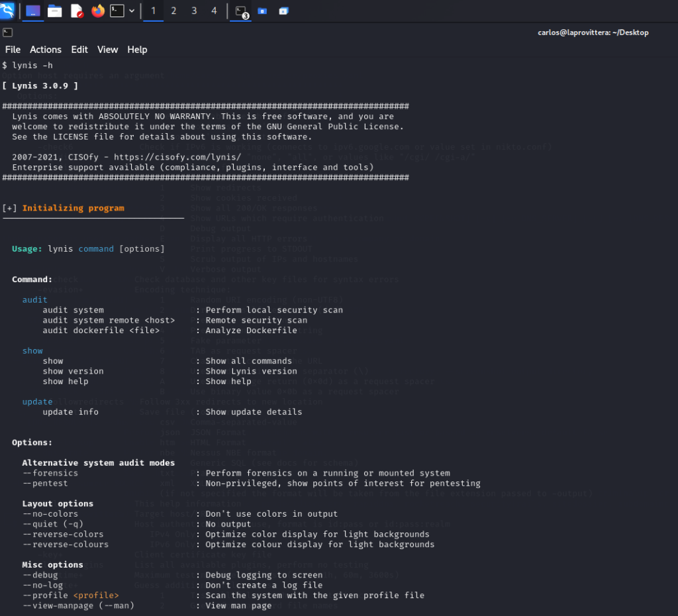Screen dimensions: 678x616
Task: Open the file manager from the panel
Action: pos(54,11)
